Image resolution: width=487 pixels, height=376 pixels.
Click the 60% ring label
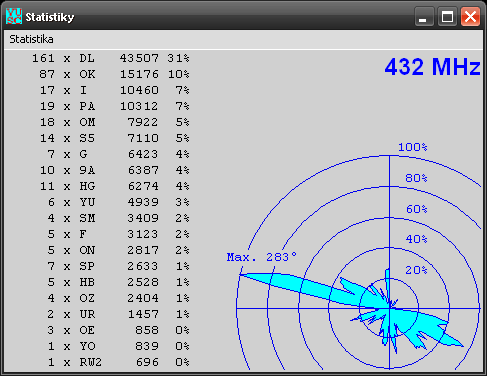click(416, 209)
